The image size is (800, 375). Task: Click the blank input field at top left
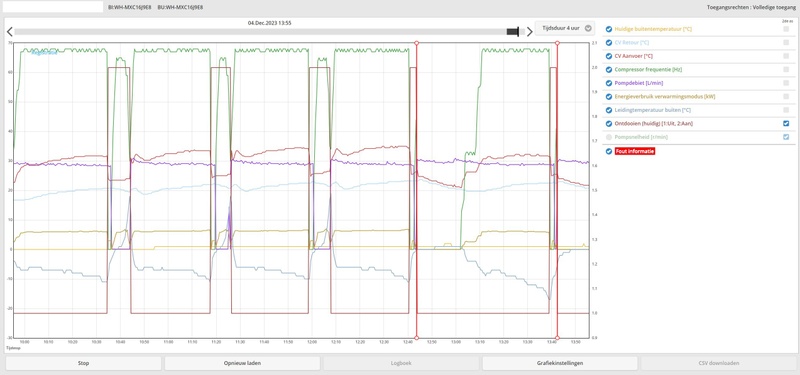(x=52, y=7)
